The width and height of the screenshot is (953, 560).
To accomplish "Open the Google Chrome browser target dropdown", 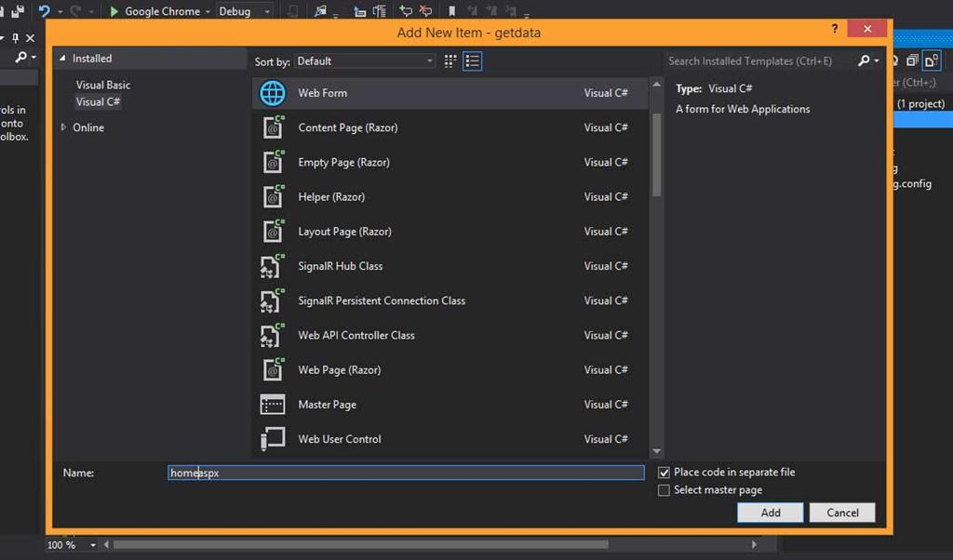I will coord(208,11).
